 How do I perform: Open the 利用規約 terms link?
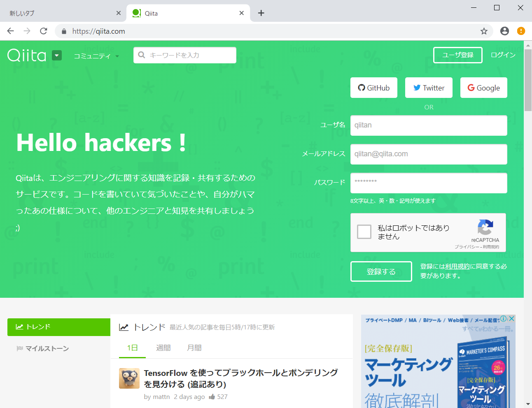[456, 266]
